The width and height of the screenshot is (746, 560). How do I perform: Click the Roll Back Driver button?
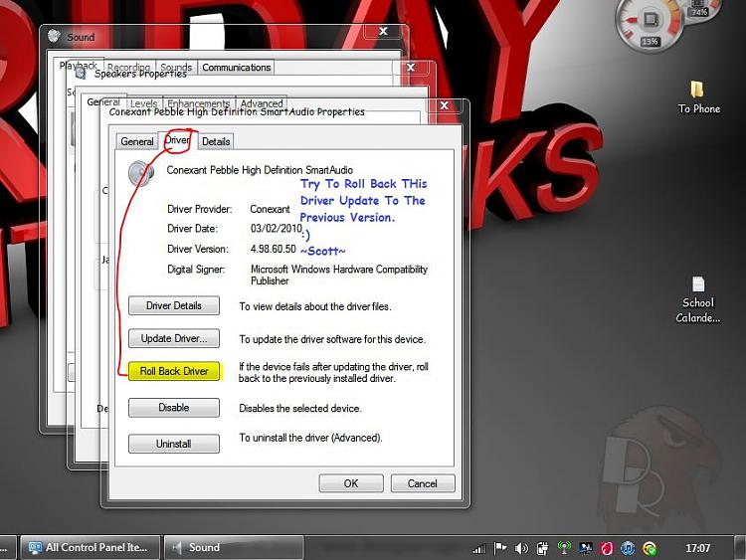(174, 371)
